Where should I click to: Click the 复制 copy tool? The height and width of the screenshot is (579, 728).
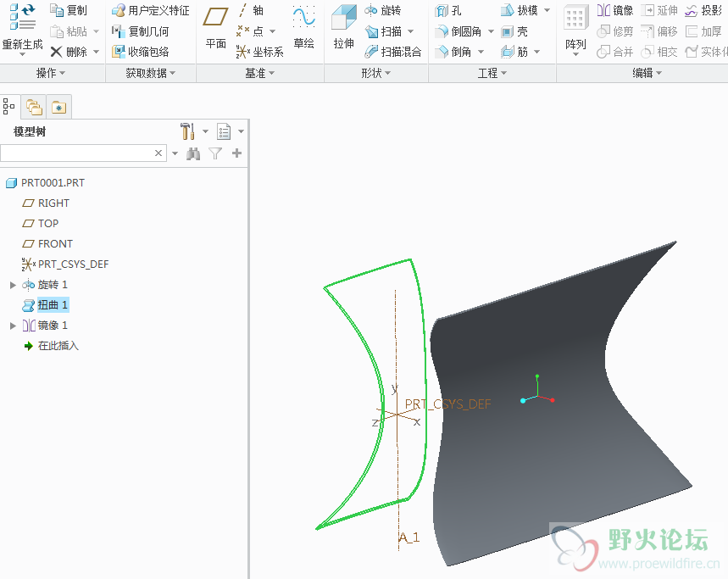[69, 10]
